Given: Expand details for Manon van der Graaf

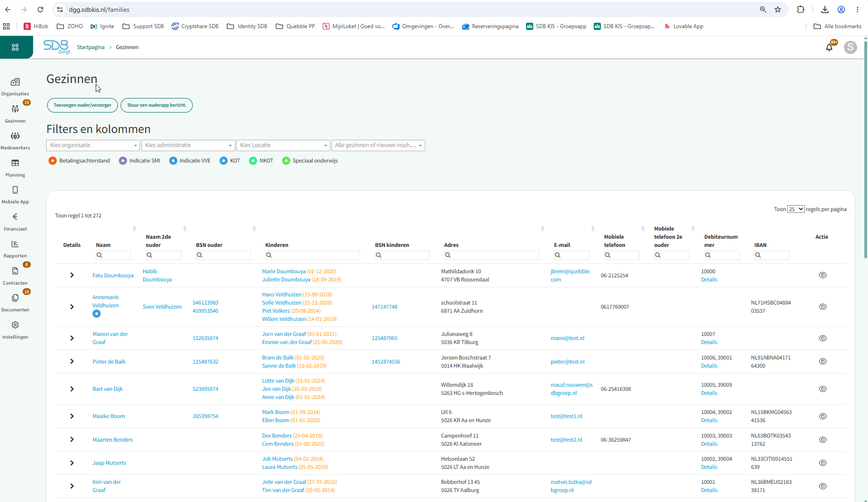Looking at the screenshot, I should point(72,338).
